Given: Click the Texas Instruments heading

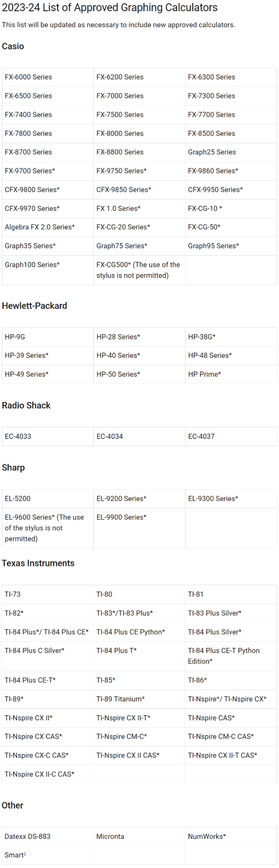Looking at the screenshot, I should coord(38,564).
